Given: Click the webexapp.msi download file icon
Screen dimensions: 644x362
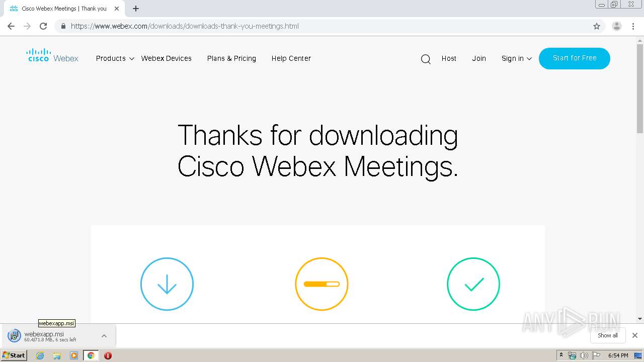Looking at the screenshot, I should point(14,336).
